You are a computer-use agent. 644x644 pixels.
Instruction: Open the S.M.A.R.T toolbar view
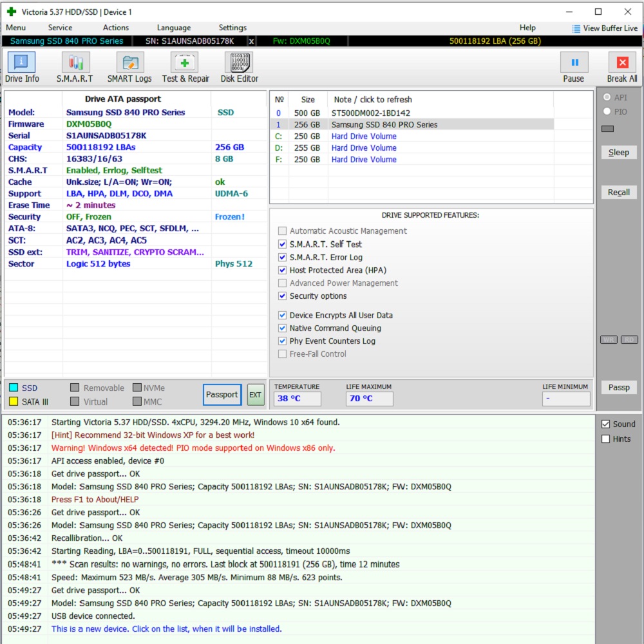pyautogui.click(x=75, y=68)
